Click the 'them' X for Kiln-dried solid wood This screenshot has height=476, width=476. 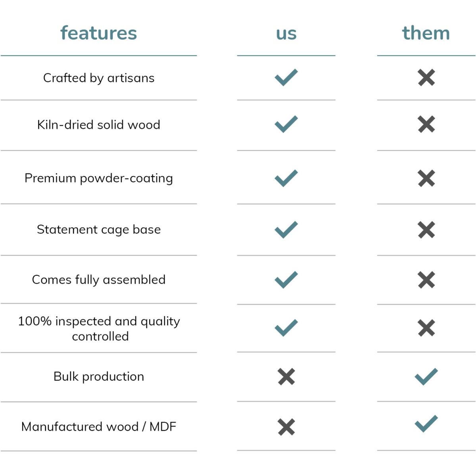tap(426, 125)
